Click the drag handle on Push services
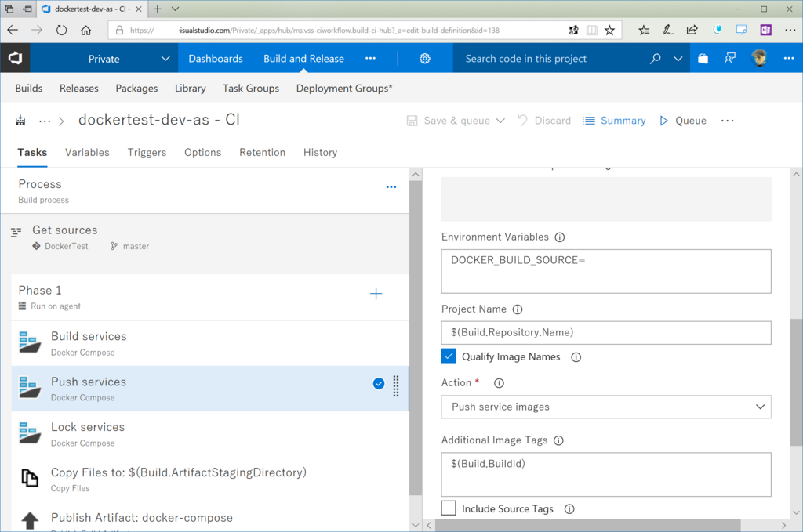Image resolution: width=803 pixels, height=532 pixels. click(x=395, y=385)
